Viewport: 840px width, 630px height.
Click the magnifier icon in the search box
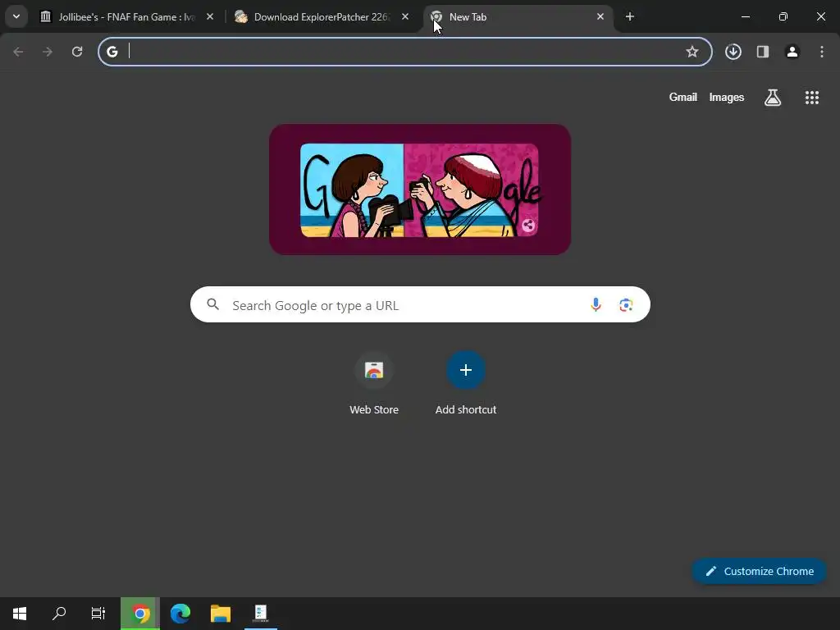(x=213, y=305)
